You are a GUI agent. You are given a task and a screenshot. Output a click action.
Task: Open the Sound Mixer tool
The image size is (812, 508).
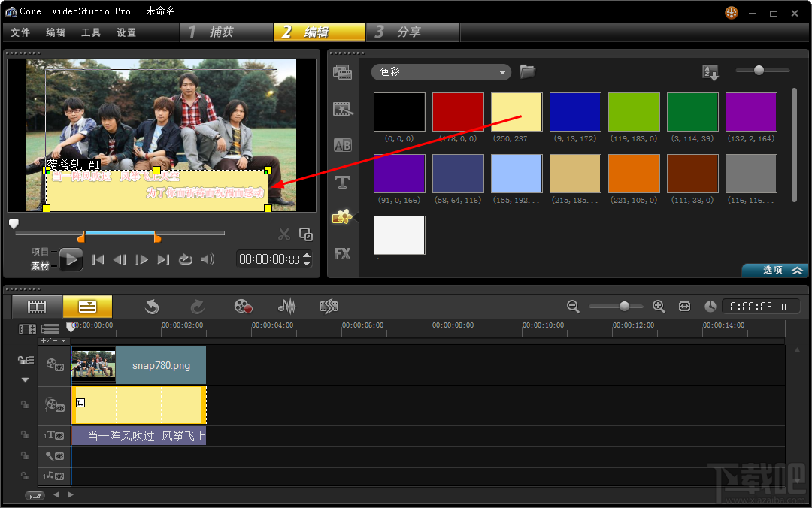point(287,307)
